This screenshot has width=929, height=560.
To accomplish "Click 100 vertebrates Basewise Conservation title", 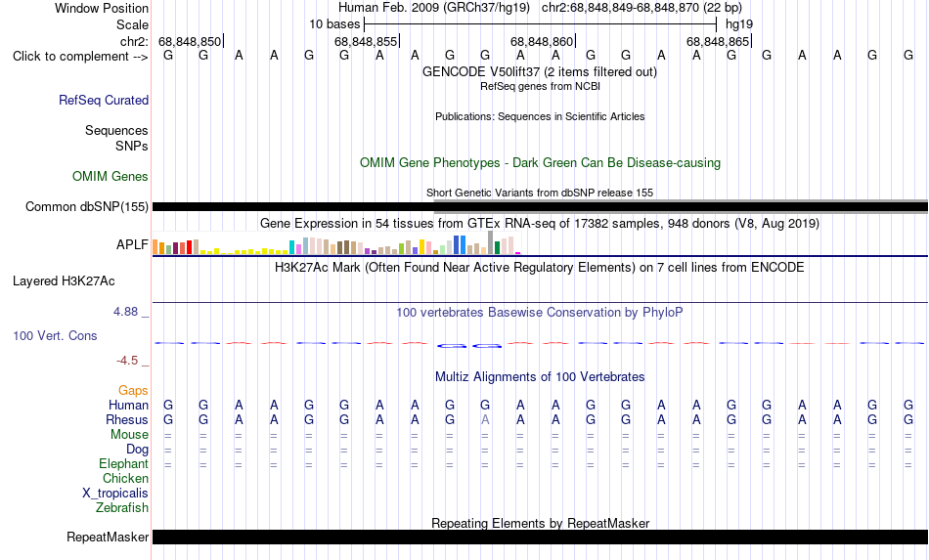I will 540,312.
